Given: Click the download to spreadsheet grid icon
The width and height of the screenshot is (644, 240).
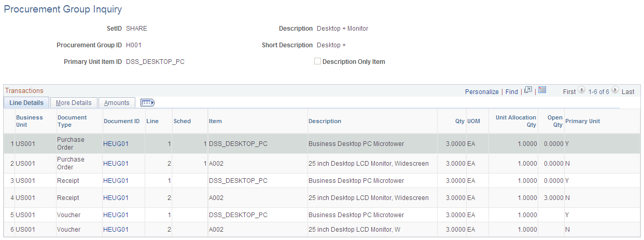Looking at the screenshot, I should (542, 90).
